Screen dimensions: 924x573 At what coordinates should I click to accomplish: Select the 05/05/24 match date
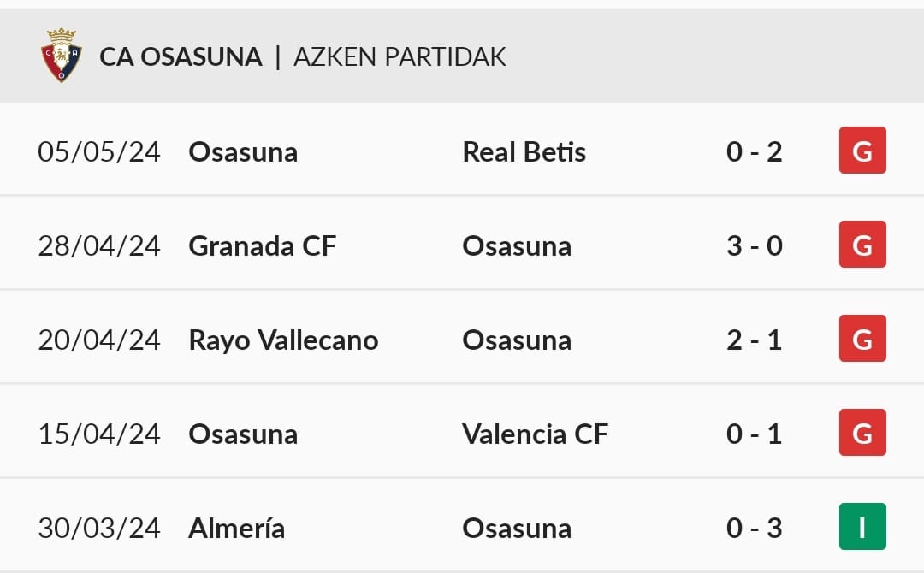(99, 152)
